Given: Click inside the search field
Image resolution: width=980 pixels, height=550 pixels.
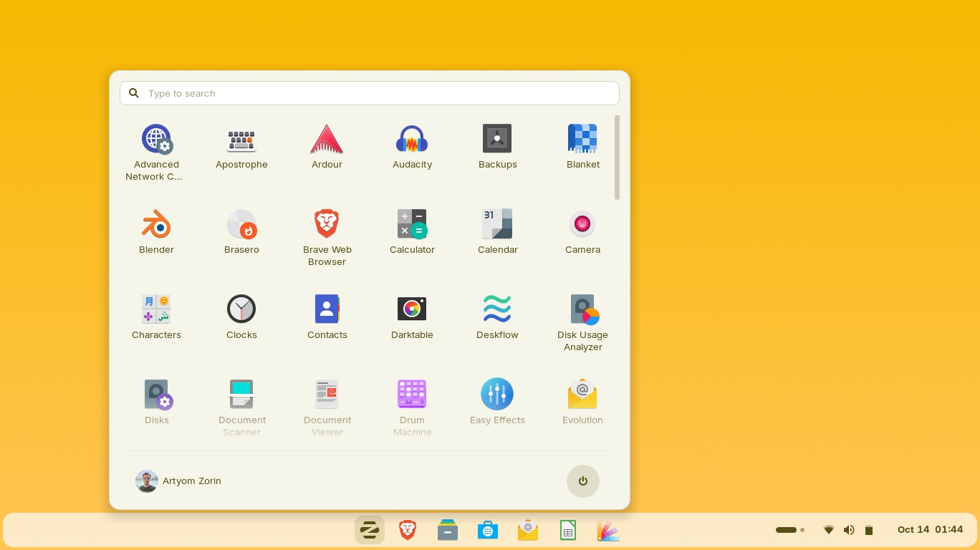Looking at the screenshot, I should [370, 93].
